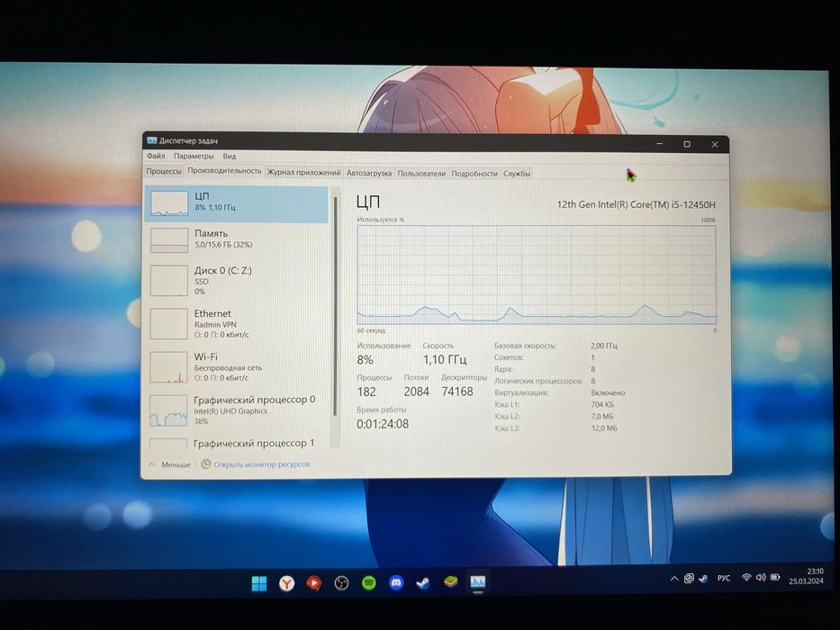Expand hidden system tray icons
The width and height of the screenshot is (840, 630).
[674, 579]
